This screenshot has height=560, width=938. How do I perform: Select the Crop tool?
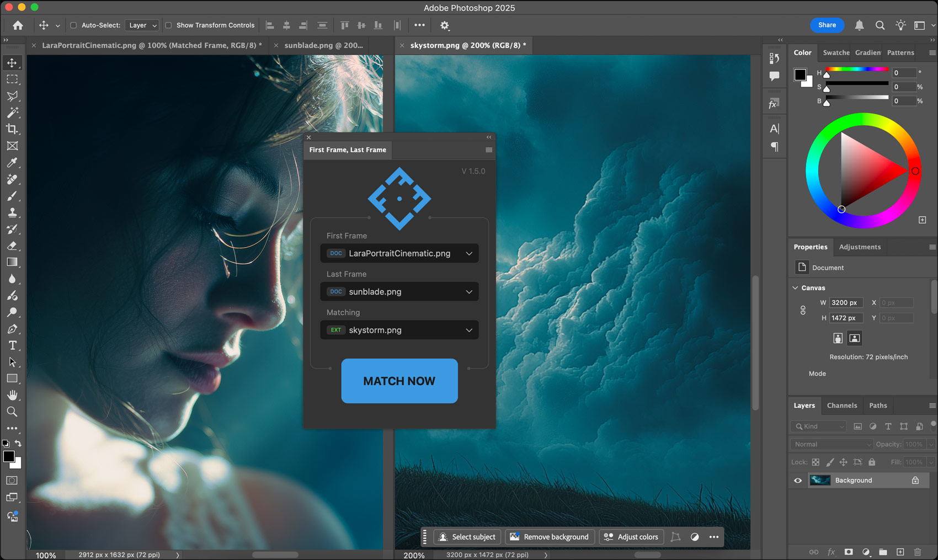[x=12, y=129]
